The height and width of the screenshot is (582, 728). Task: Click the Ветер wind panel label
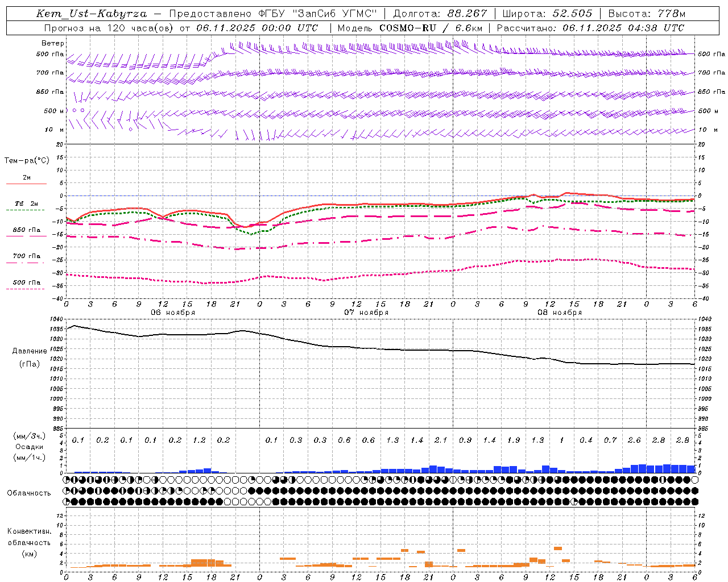[53, 43]
